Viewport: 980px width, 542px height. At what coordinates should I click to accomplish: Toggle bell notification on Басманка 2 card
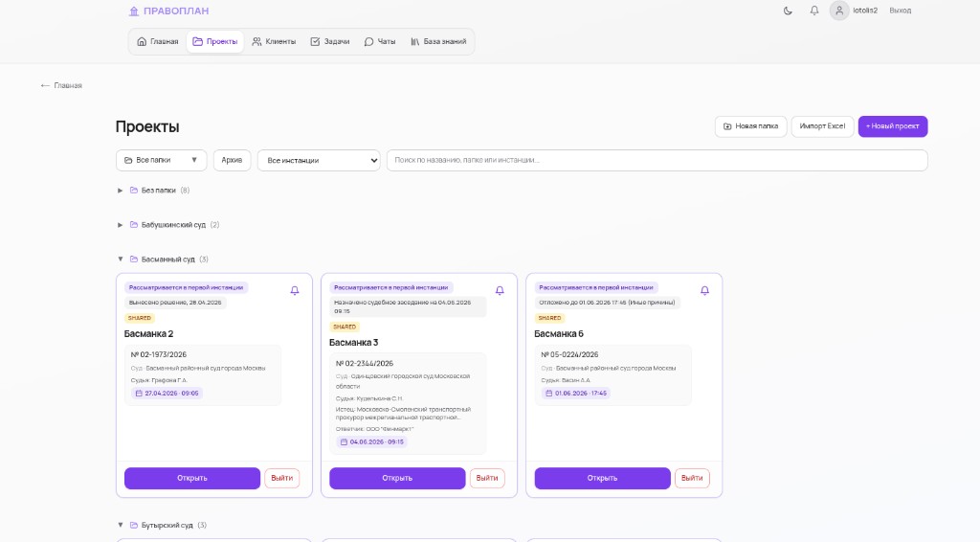tap(295, 291)
